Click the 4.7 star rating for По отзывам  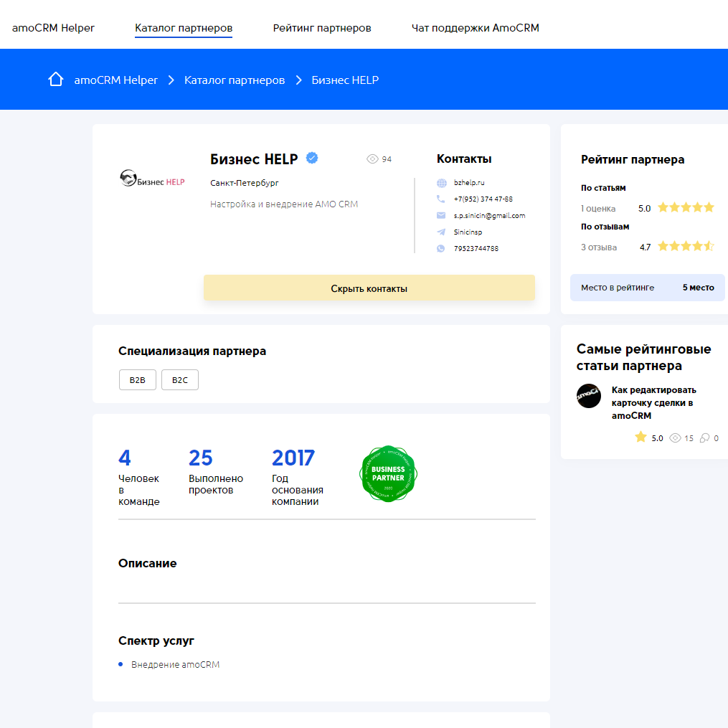click(686, 246)
